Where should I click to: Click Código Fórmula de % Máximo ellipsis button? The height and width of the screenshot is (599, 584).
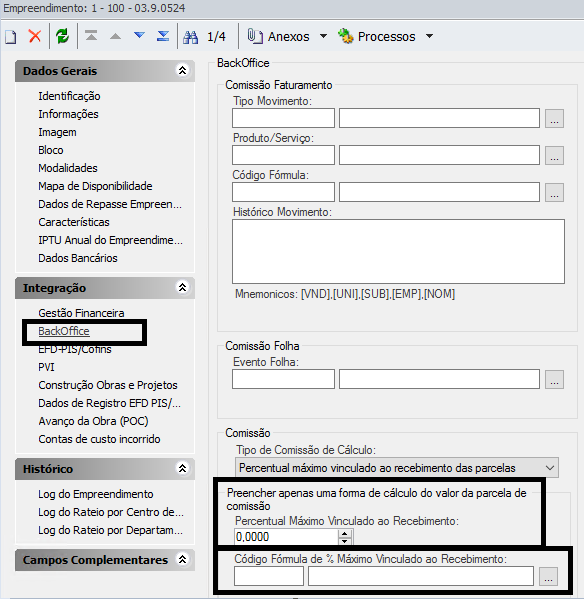pyautogui.click(x=548, y=576)
